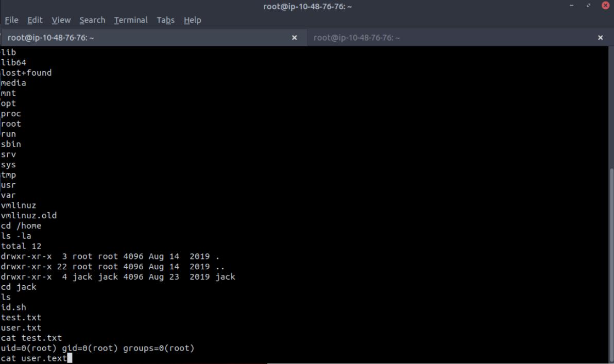The height and width of the screenshot is (364, 614).
Task: Click the user.txt filename in output
Action: click(21, 327)
